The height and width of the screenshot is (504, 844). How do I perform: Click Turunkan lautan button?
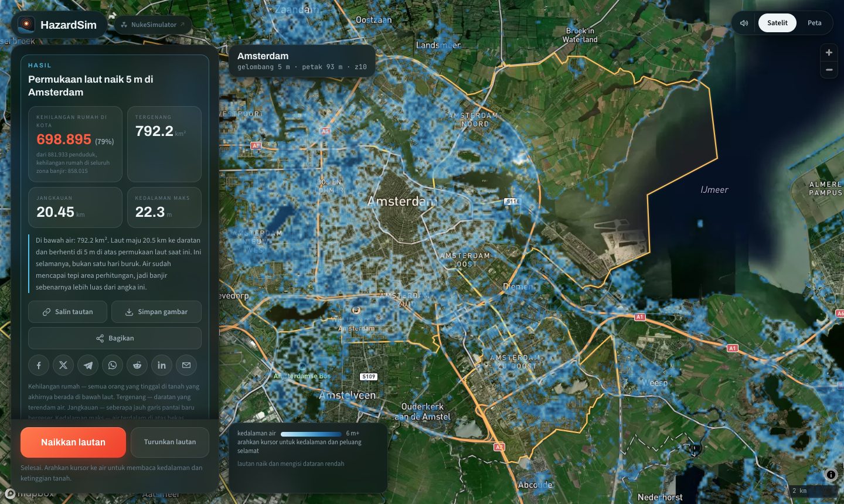click(x=170, y=442)
